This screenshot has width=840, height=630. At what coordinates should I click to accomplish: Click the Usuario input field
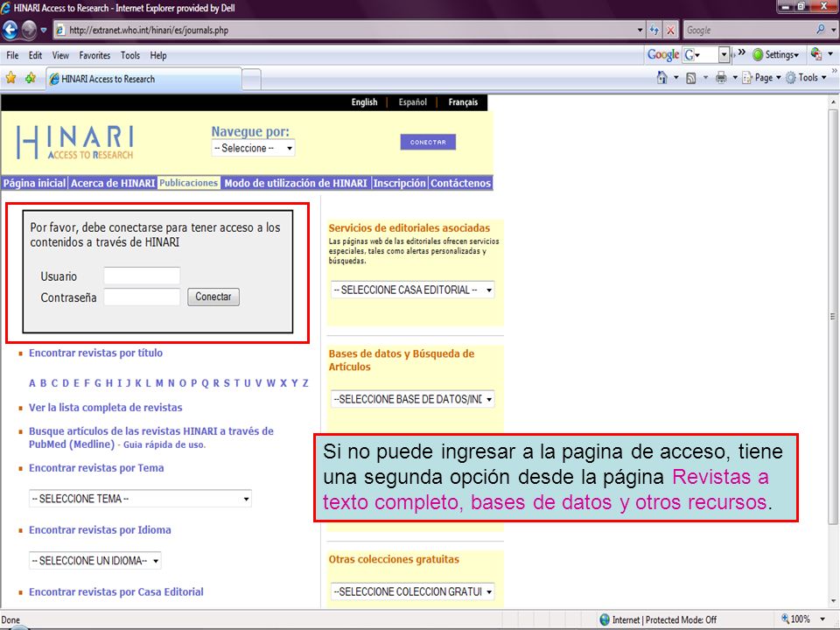tap(142, 276)
